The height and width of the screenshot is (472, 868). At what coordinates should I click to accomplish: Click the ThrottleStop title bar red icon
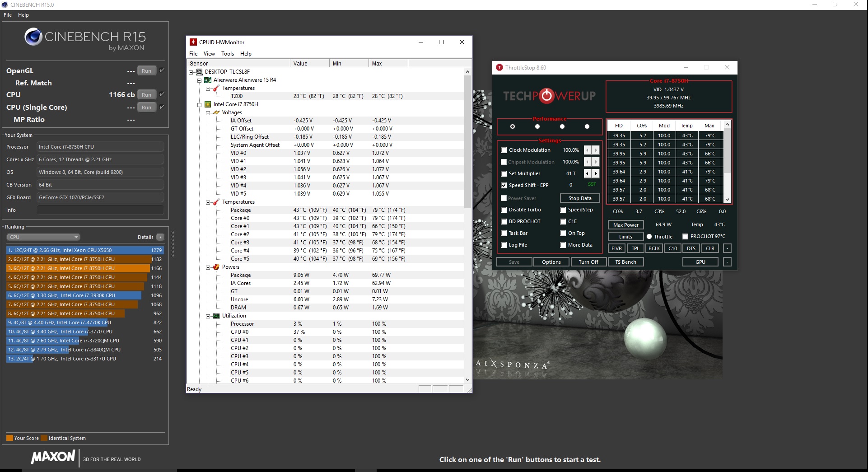pos(499,67)
